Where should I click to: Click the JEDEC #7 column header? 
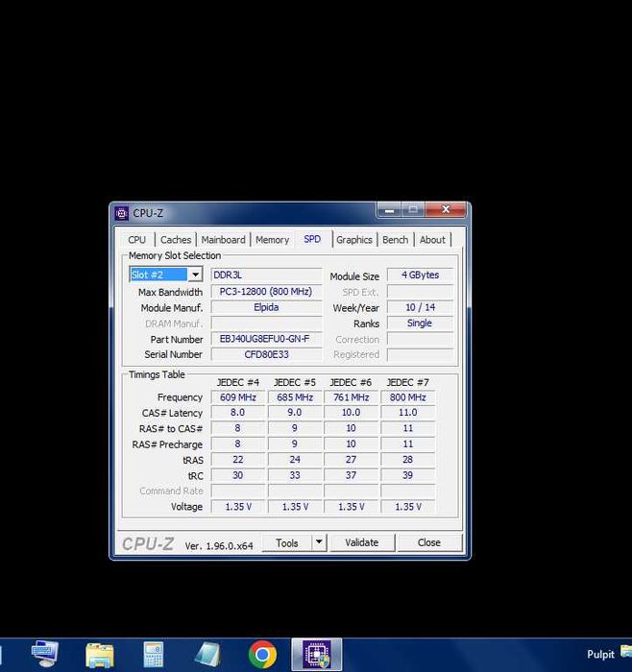coord(408,382)
